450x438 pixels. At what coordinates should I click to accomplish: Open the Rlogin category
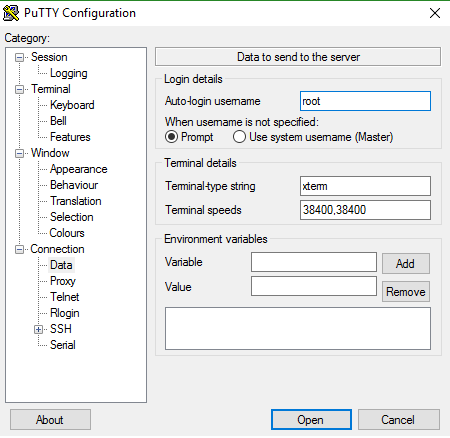tap(65, 313)
